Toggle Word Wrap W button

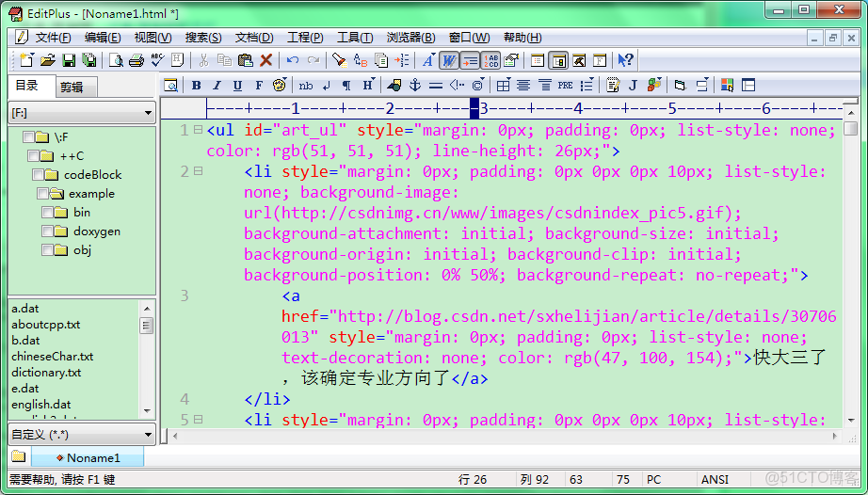pyautogui.click(x=449, y=59)
